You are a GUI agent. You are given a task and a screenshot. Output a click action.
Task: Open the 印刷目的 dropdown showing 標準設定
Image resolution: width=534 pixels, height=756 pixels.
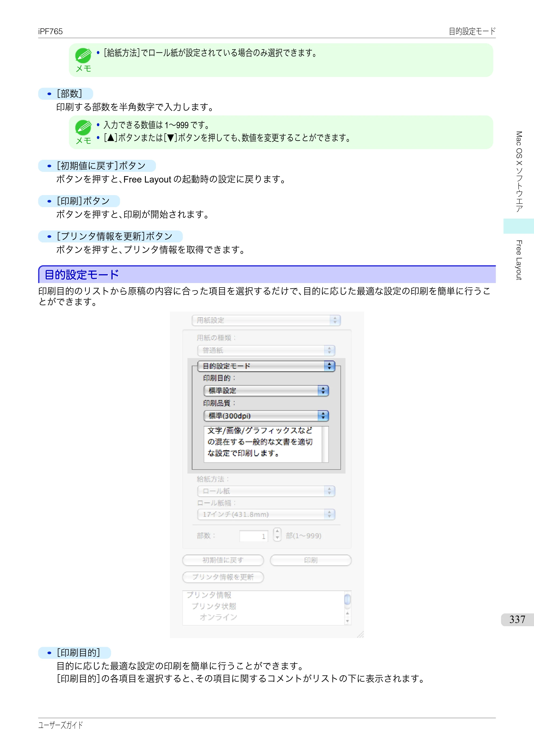coord(266,390)
